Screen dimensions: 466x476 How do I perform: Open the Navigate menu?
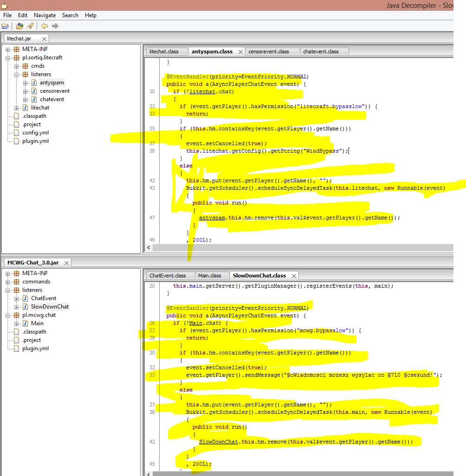click(45, 15)
